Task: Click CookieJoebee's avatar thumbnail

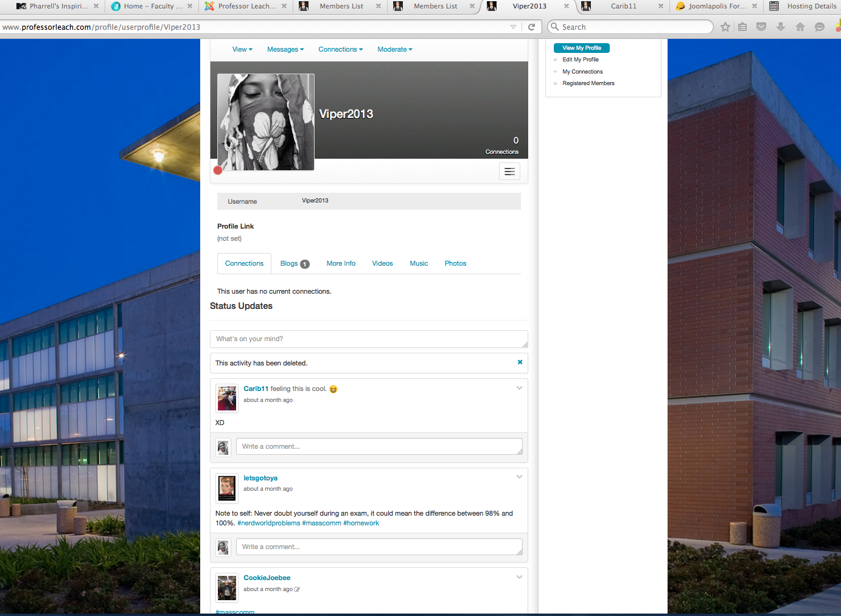Action: click(x=227, y=588)
